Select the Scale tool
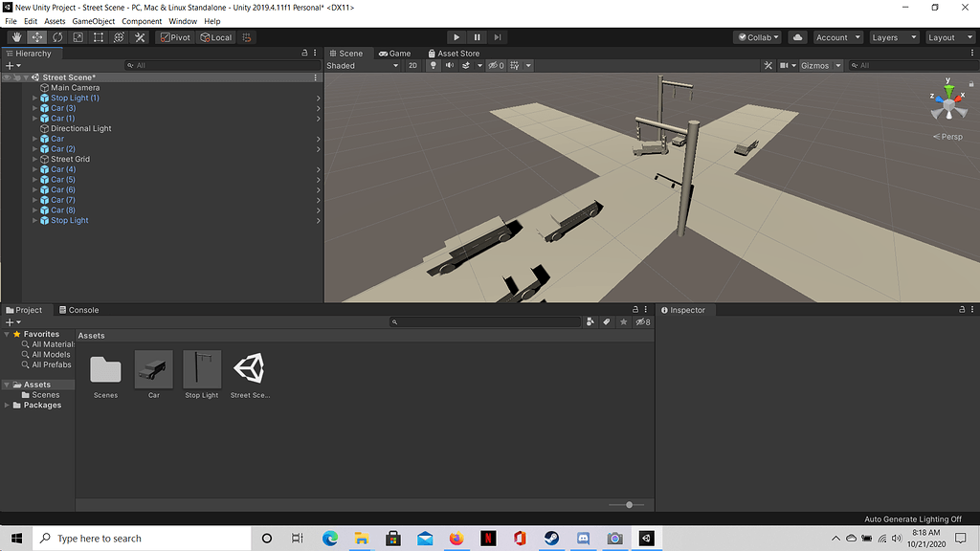Viewport: 980px width, 551px height. 78,37
